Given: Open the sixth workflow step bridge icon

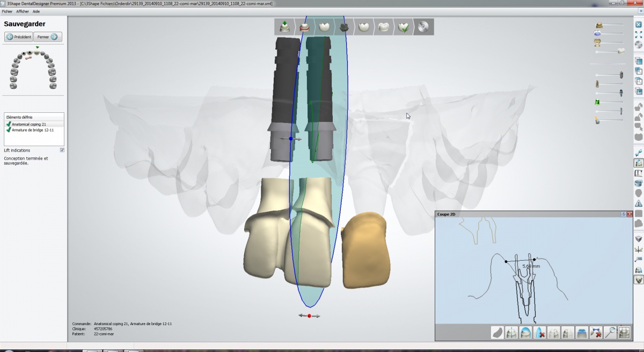Looking at the screenshot, I should click(384, 27).
